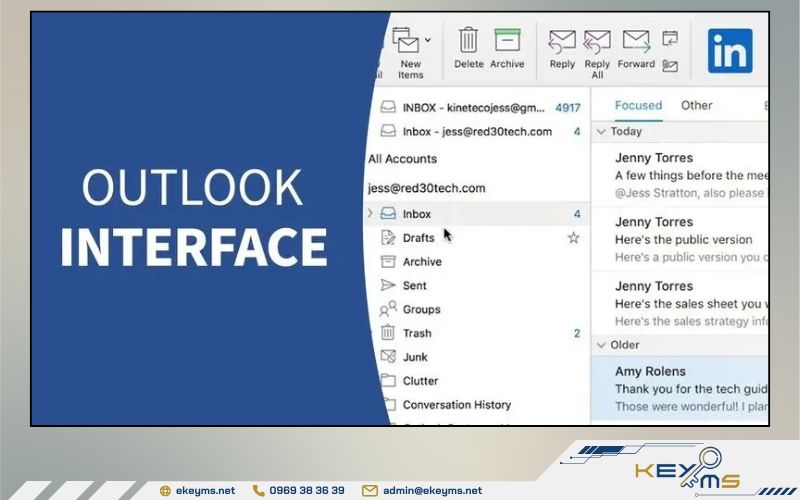Collapse the Older group
Image resolution: width=800 pixels, height=500 pixels.
pyautogui.click(x=601, y=345)
